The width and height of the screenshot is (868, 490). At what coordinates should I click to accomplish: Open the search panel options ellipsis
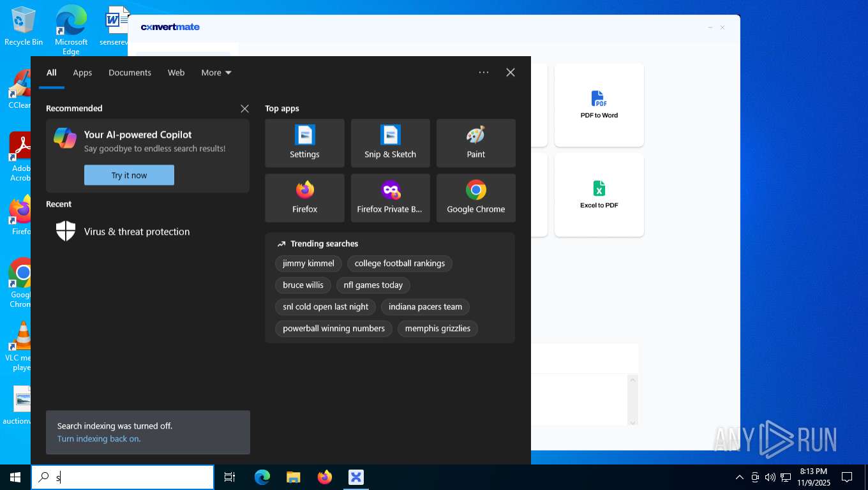pos(484,72)
